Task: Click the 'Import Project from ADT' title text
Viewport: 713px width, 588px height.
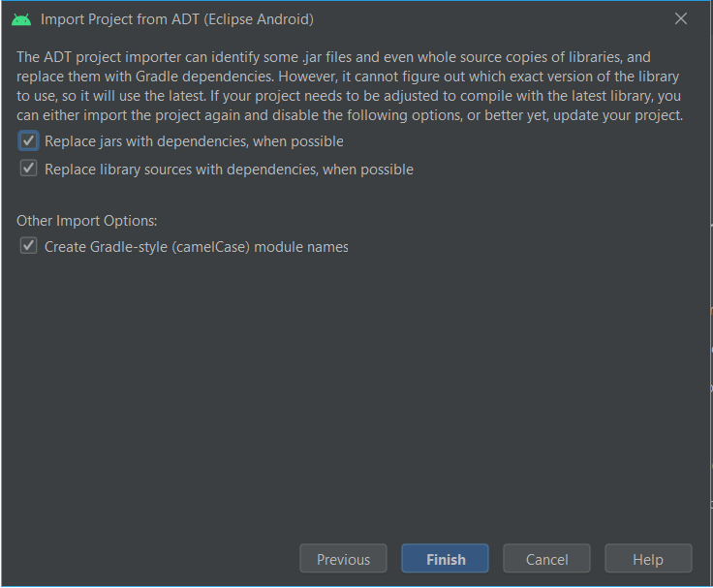Action: click(x=120, y=19)
